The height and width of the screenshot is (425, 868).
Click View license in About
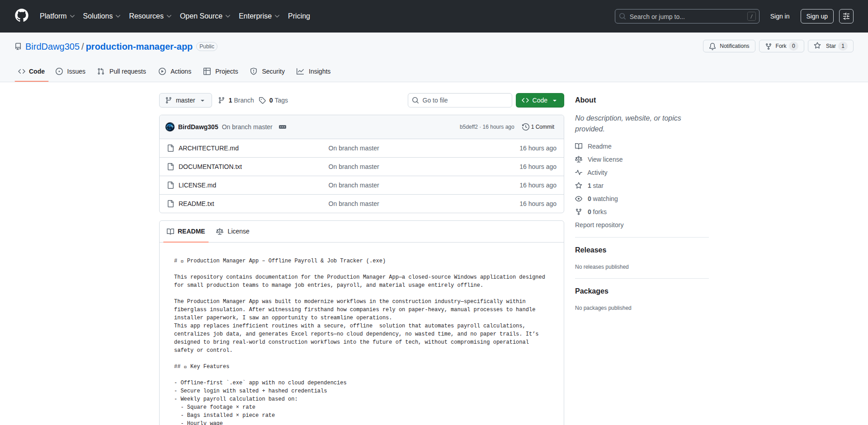[x=599, y=159]
